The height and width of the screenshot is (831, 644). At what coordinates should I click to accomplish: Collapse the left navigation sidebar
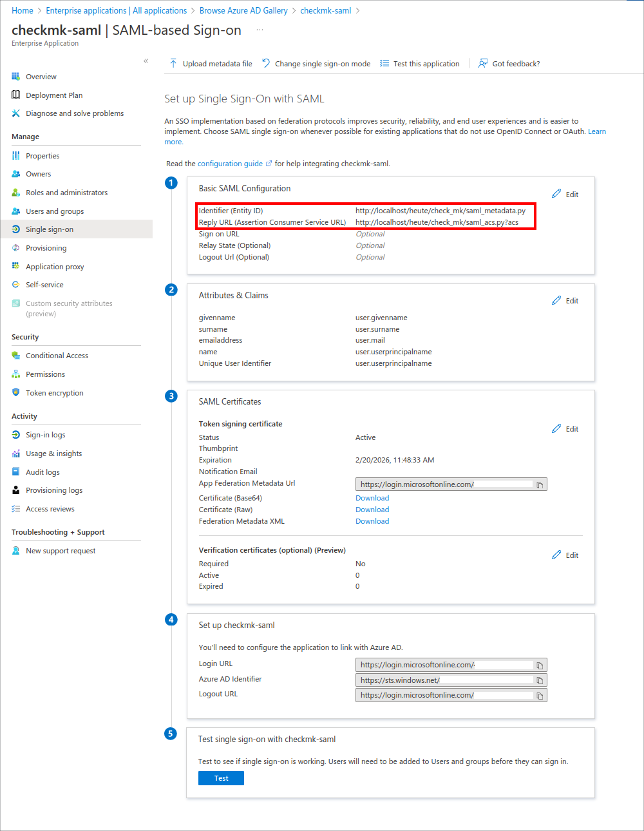click(x=146, y=61)
